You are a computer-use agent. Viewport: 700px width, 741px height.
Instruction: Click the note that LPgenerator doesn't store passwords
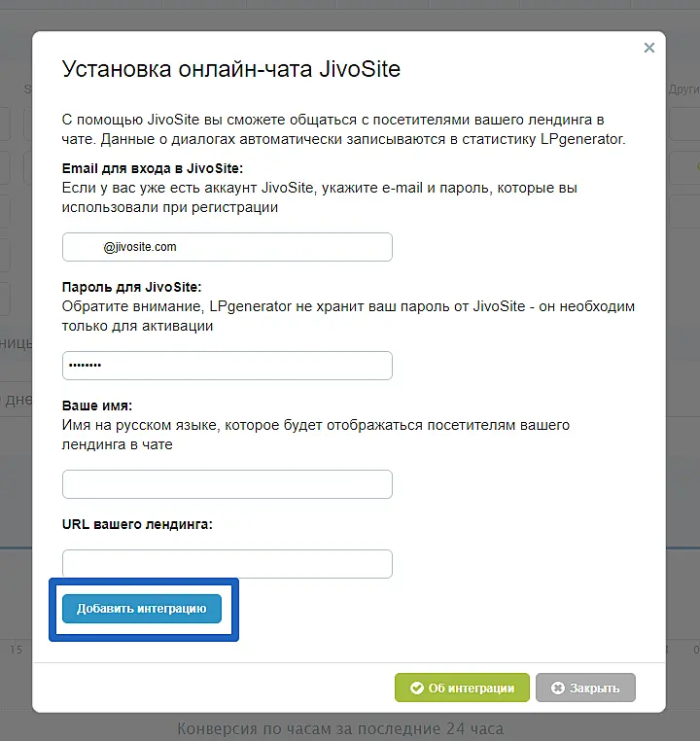347,316
